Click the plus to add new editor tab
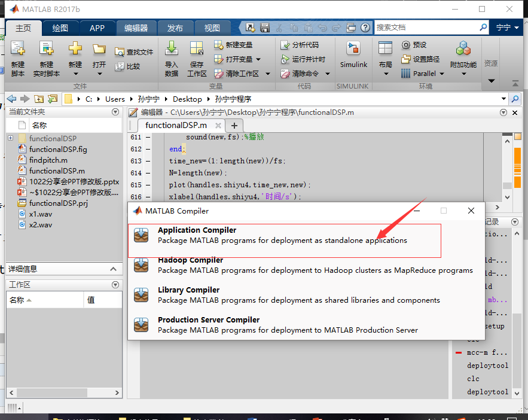The width and height of the screenshot is (528, 420). (234, 126)
